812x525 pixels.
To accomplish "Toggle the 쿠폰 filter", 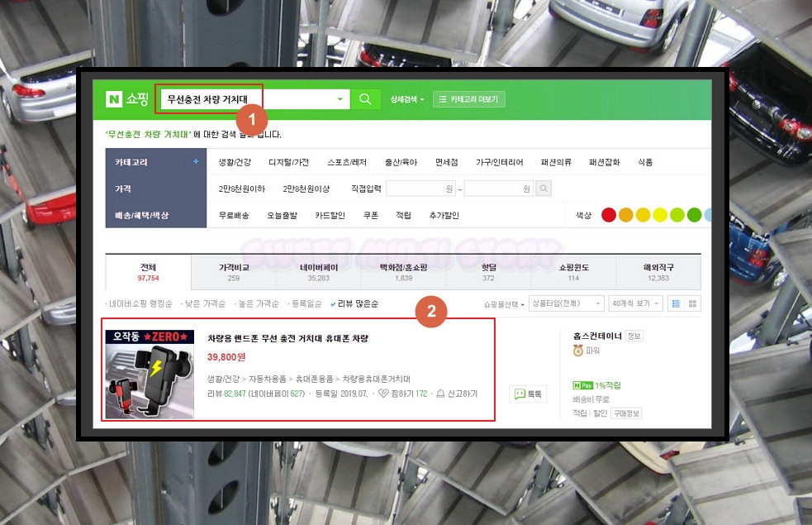I will [x=371, y=215].
